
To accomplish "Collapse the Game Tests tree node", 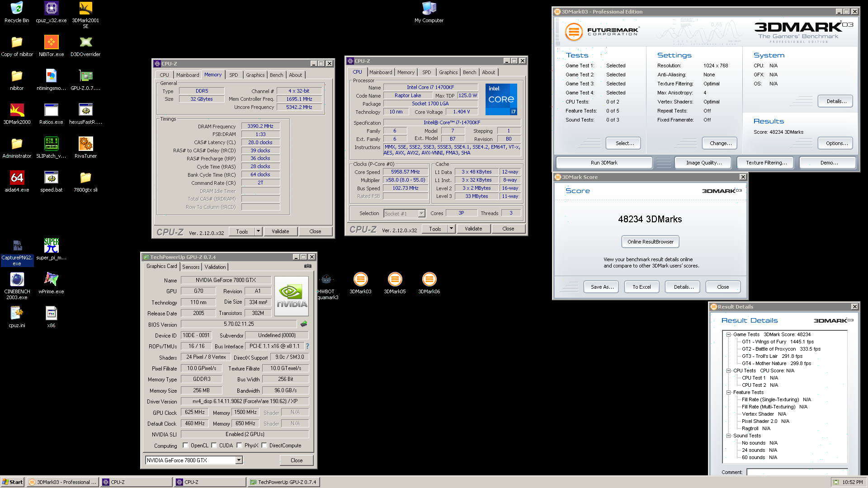I will [x=728, y=335].
